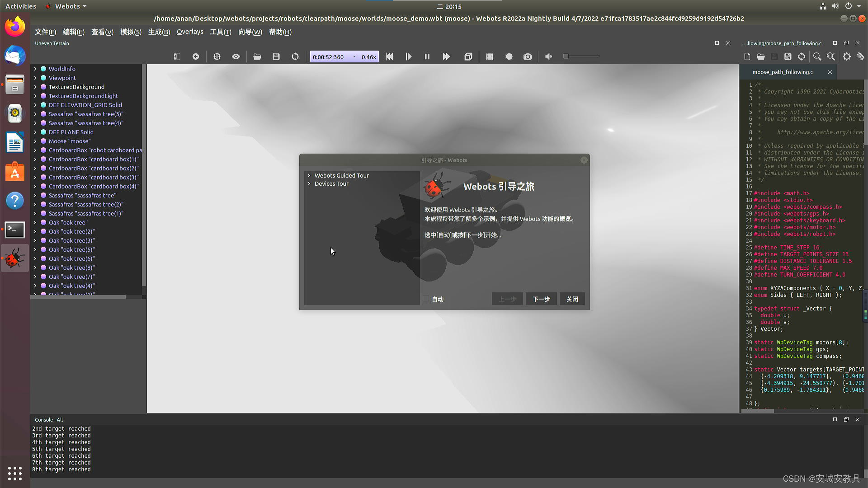Pause the running simulation
The image size is (868, 488).
427,56
